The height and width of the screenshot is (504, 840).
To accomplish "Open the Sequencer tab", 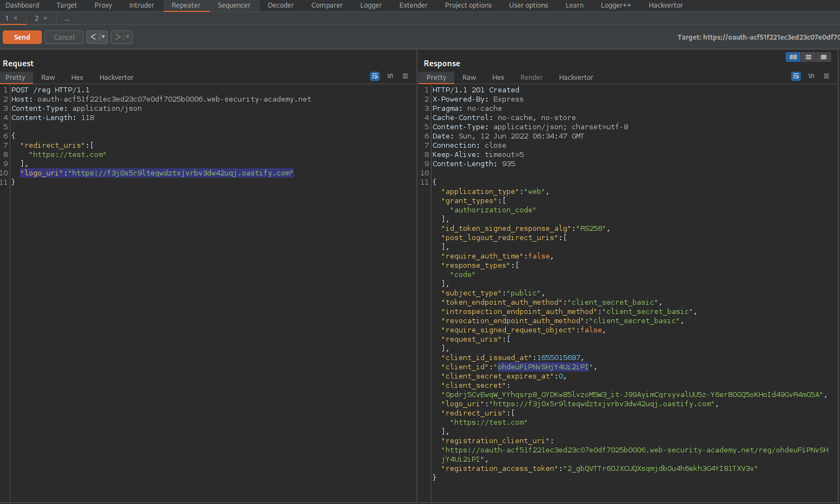I will [x=234, y=5].
